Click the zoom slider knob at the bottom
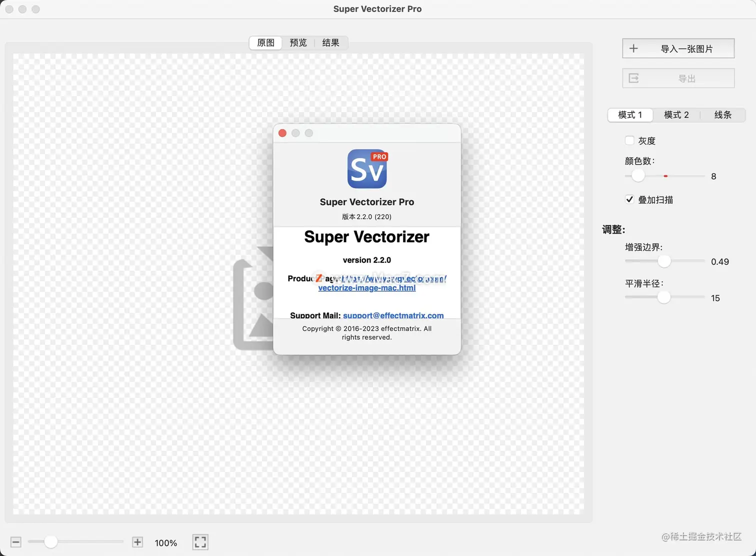Image resolution: width=756 pixels, height=556 pixels. [x=50, y=541]
